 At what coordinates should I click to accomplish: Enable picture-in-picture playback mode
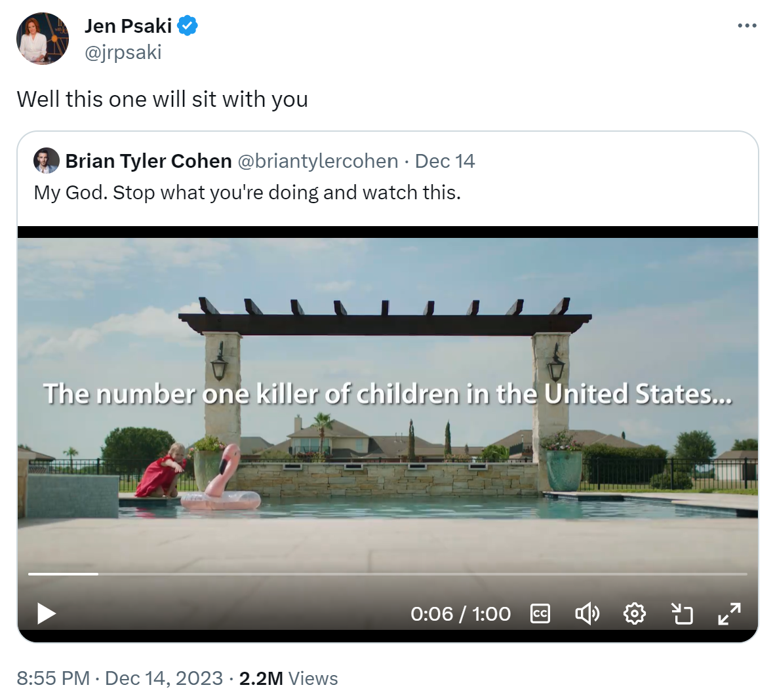point(682,613)
